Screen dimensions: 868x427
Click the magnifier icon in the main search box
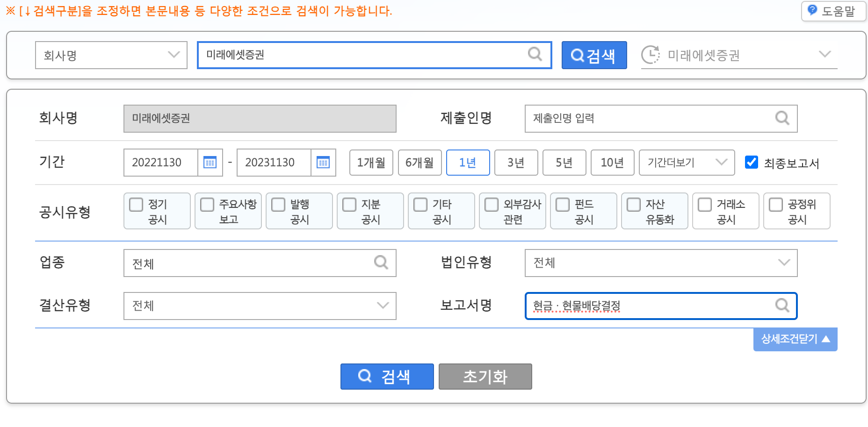[x=535, y=54]
